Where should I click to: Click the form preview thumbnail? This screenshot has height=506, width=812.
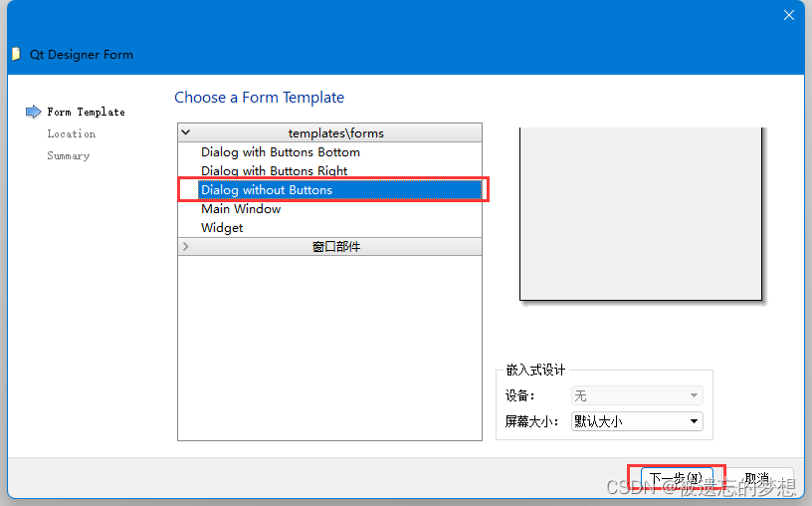click(641, 213)
